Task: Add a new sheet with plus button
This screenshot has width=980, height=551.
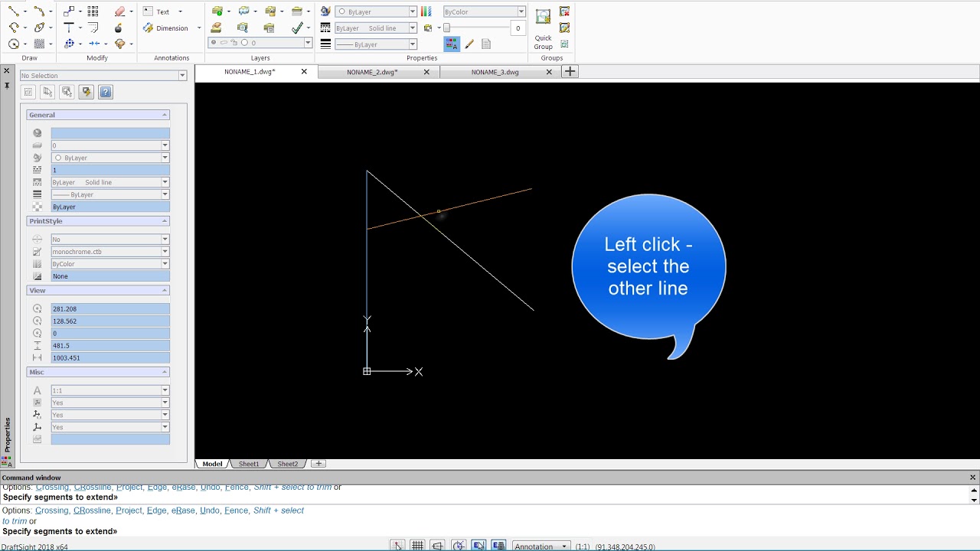Action: click(318, 464)
